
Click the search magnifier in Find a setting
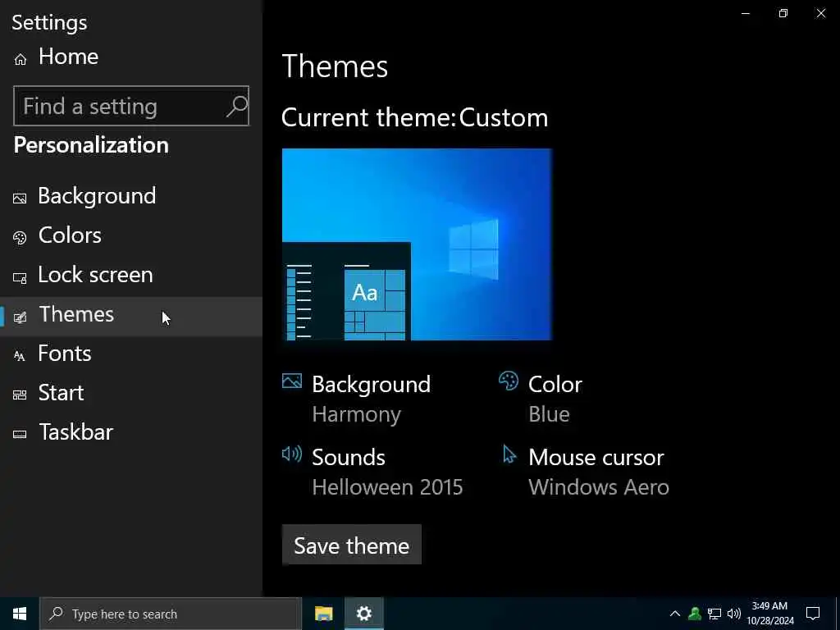pyautogui.click(x=236, y=107)
